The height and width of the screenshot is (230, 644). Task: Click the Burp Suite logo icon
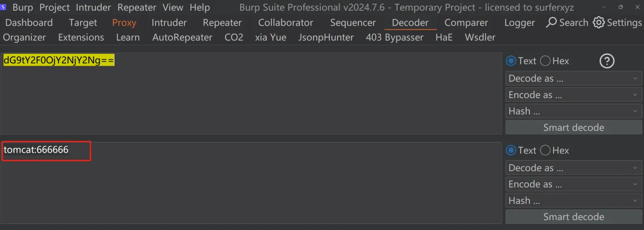(x=4, y=7)
